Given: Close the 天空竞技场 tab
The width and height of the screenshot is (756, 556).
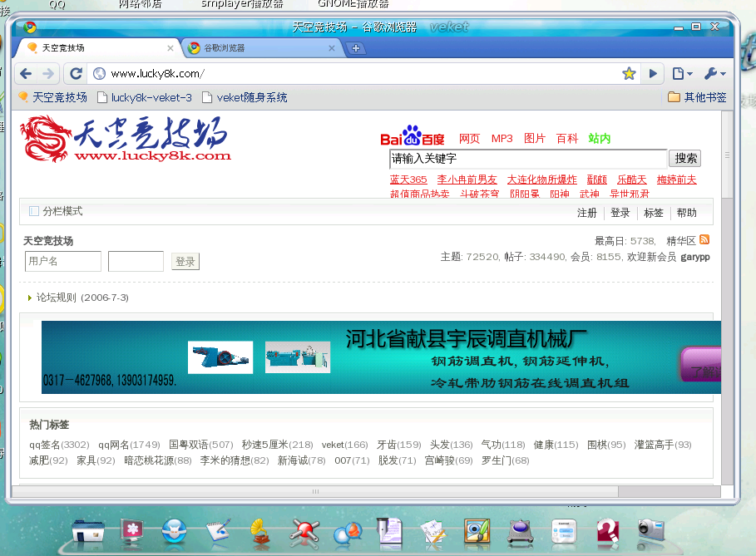Looking at the screenshot, I should [x=170, y=48].
